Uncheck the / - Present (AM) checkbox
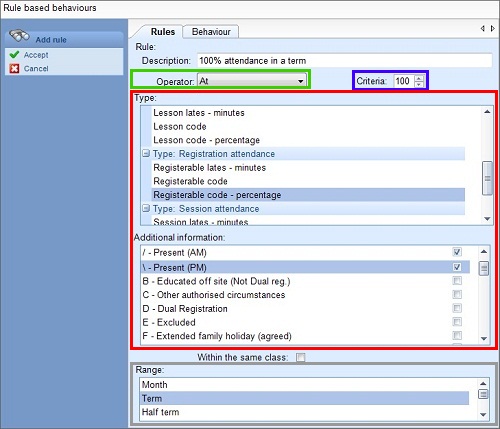 pyautogui.click(x=457, y=252)
